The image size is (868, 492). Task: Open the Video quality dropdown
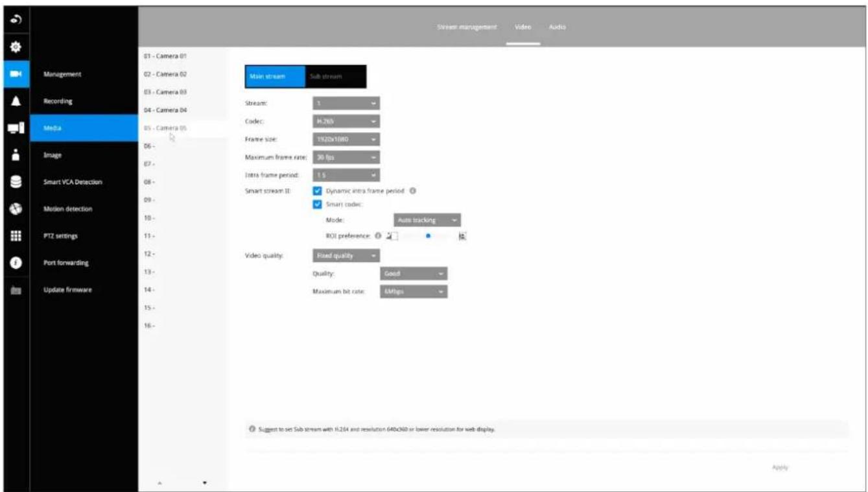pyautogui.click(x=346, y=255)
